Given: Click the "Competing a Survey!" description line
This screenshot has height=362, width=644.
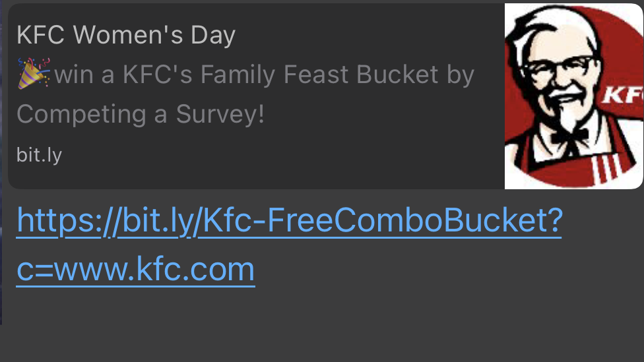Looking at the screenshot, I should click(x=140, y=114).
